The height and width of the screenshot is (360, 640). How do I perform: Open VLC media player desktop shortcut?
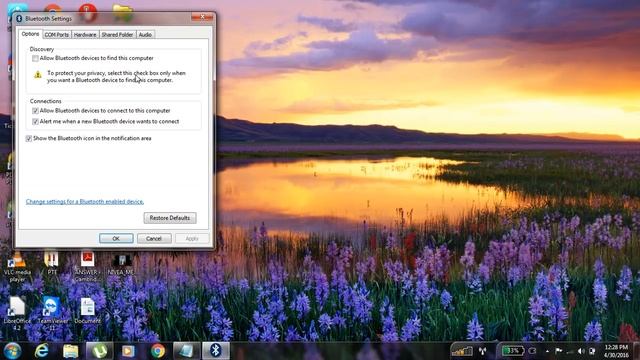pyautogui.click(x=17, y=267)
